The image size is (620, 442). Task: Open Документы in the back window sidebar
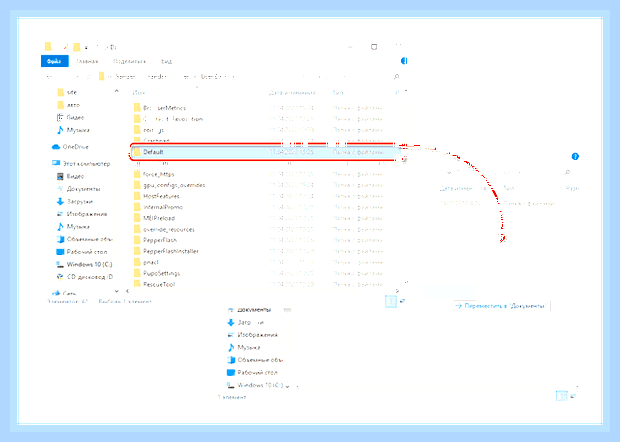pyautogui.click(x=250, y=310)
